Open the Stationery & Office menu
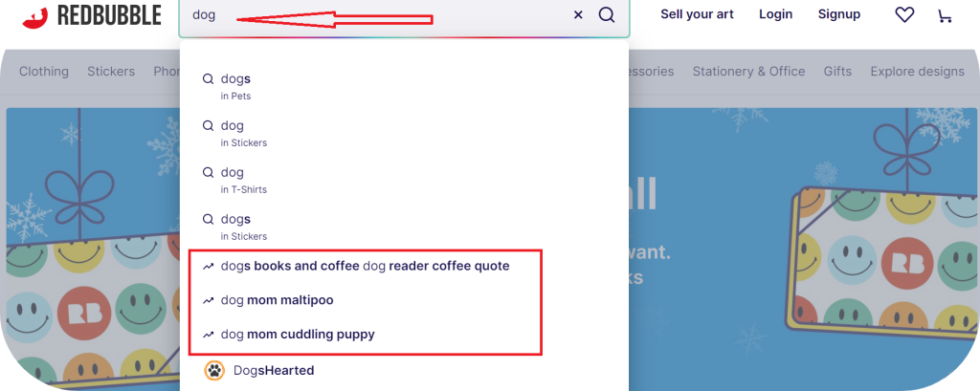 (x=748, y=71)
